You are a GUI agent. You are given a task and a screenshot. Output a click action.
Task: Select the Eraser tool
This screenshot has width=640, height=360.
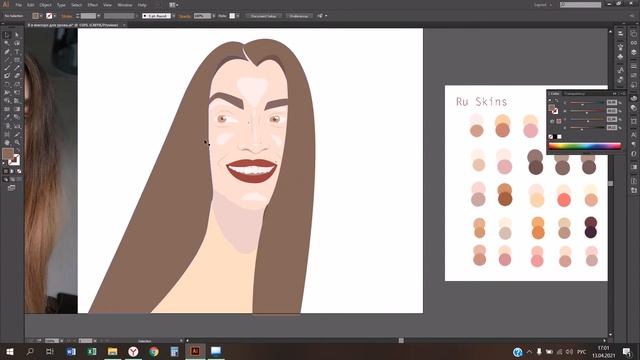17,76
